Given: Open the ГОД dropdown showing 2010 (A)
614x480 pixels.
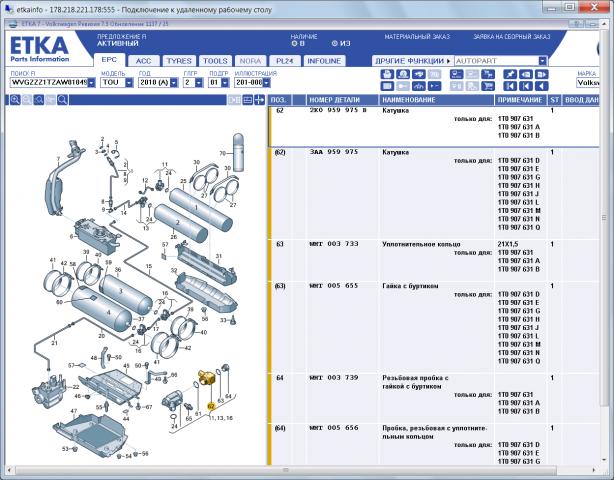Looking at the screenshot, I should tap(174, 83).
